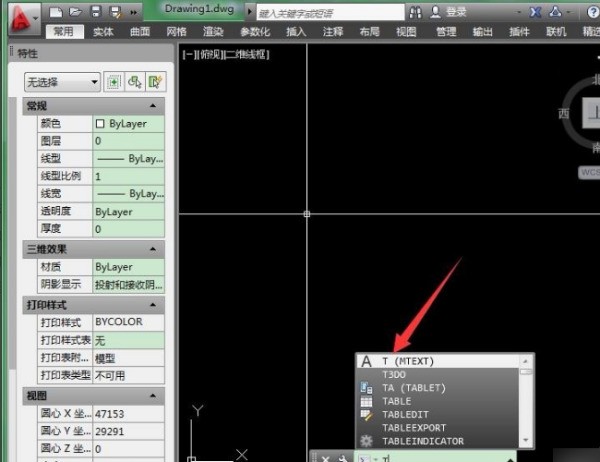
Task: Open the 视图 ribbon tab
Action: pos(406,32)
